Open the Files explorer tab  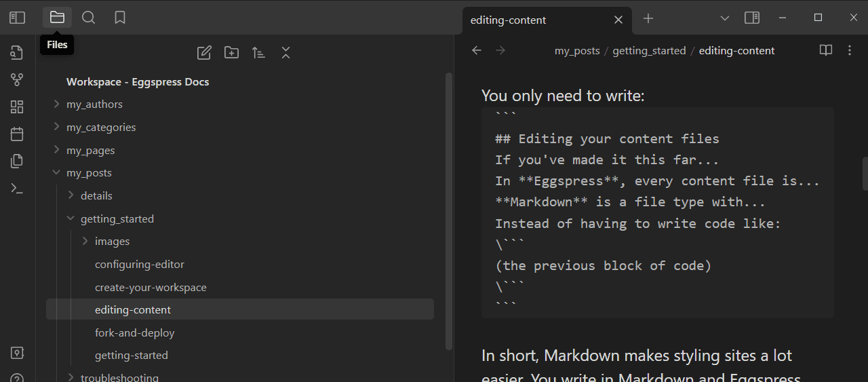(57, 18)
